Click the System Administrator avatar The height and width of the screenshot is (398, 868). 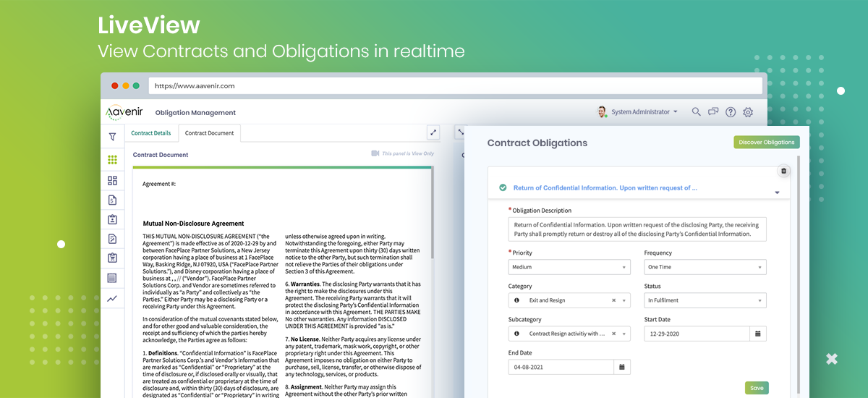pyautogui.click(x=602, y=111)
